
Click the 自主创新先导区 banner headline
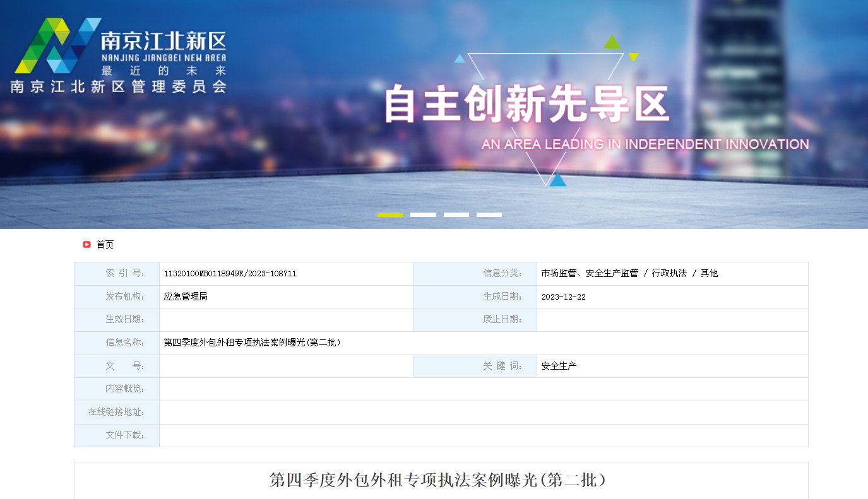coord(526,104)
